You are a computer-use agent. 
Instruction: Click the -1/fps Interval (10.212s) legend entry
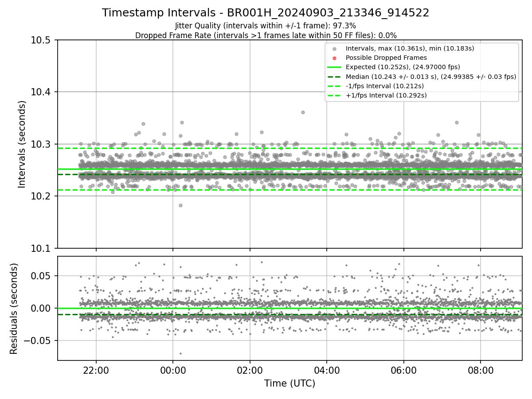(x=385, y=86)
